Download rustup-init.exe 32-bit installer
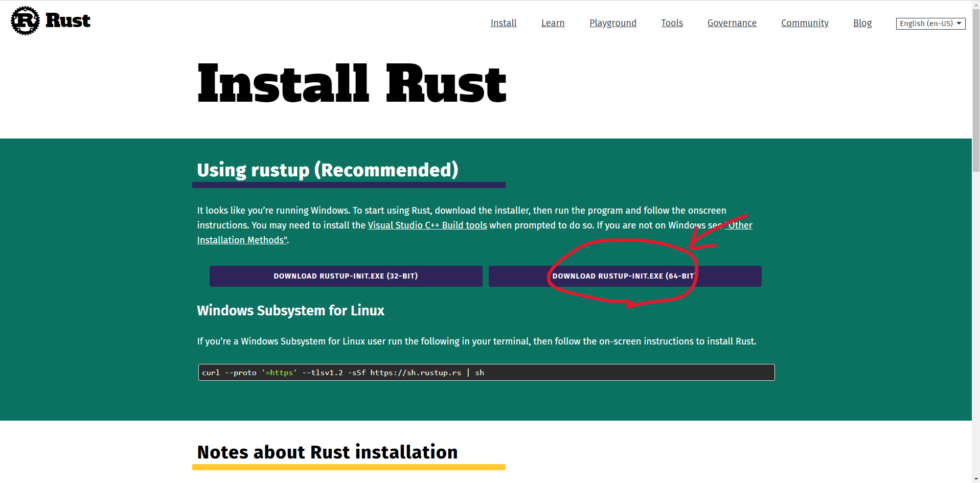 point(346,276)
